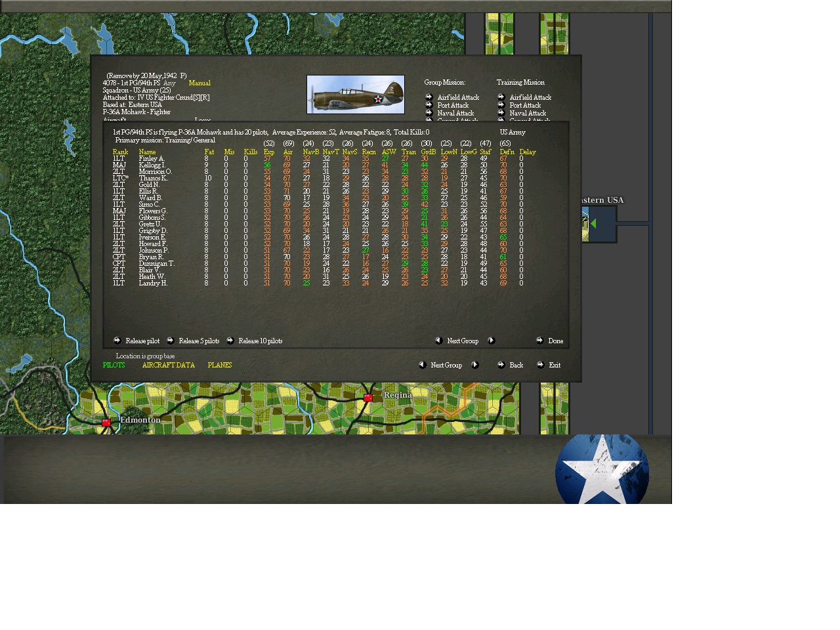Select pilot Bryan R.
The height and width of the screenshot is (630, 840).
[x=151, y=257]
